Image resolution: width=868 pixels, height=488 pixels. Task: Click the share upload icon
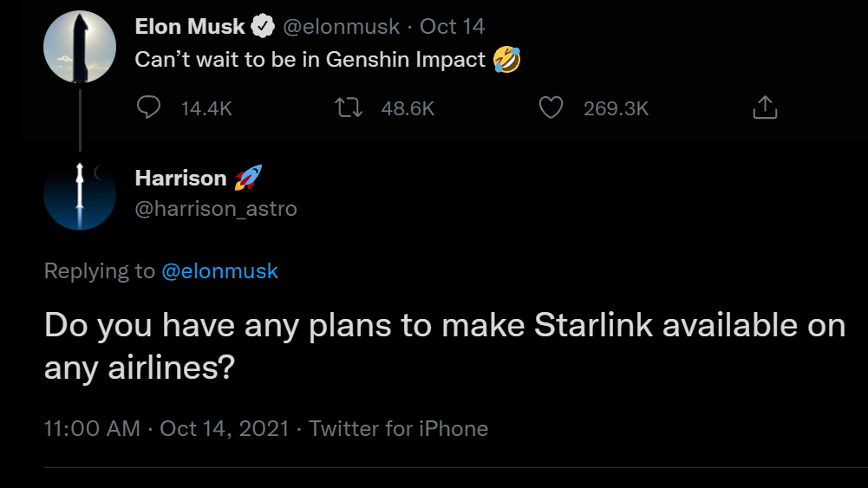pos(764,107)
